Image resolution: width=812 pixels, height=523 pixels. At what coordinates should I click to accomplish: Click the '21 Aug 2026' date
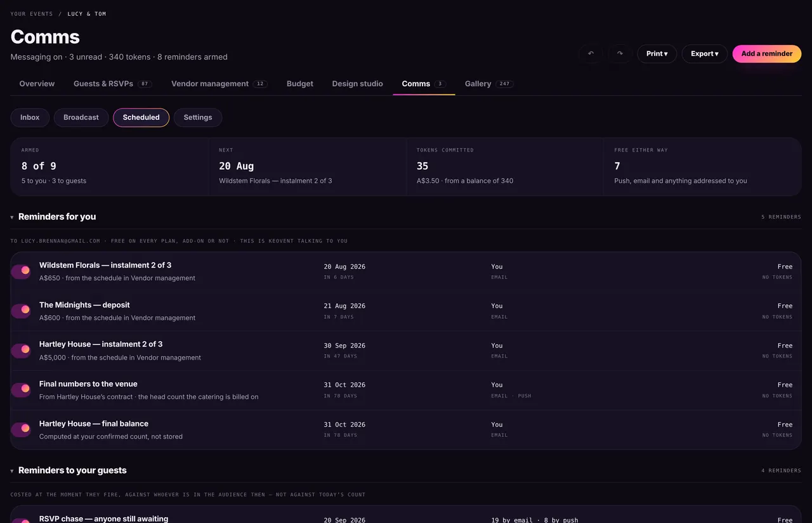344,306
